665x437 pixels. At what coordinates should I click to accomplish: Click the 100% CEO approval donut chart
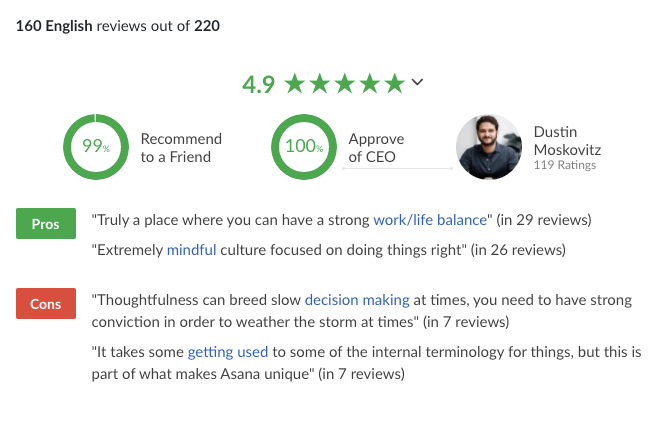[x=304, y=147]
